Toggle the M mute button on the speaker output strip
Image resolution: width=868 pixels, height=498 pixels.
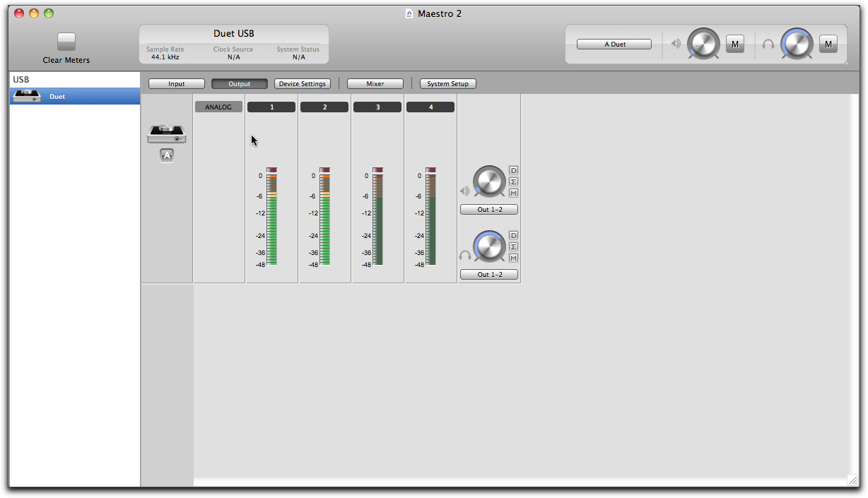[x=514, y=193]
